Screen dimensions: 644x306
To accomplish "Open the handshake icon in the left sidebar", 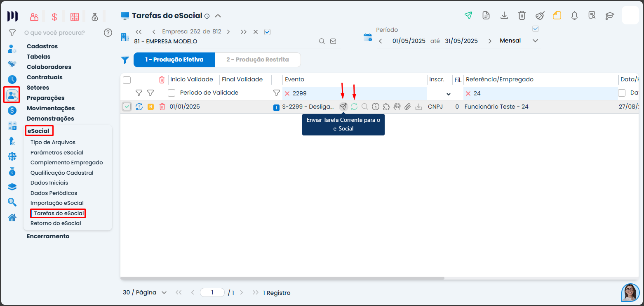I will tap(12, 64).
